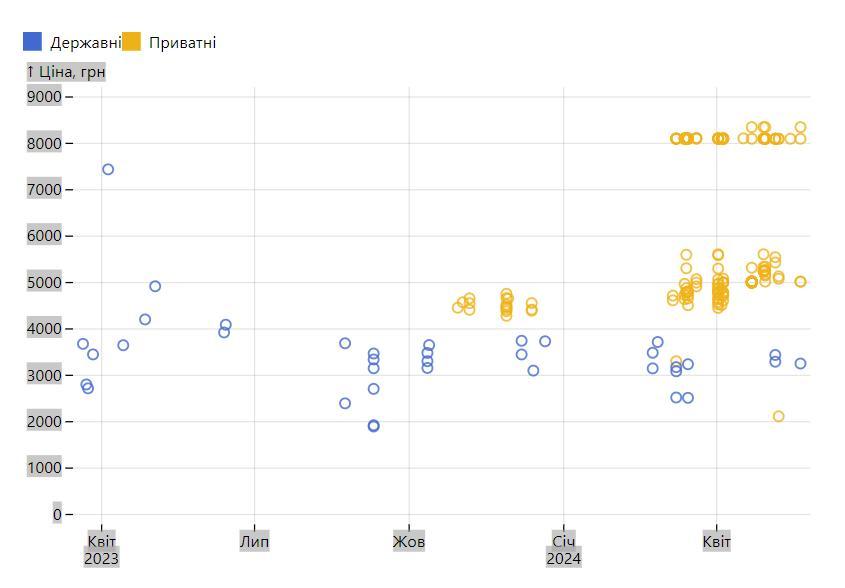The width and height of the screenshot is (845, 588).
Task: Click the 5000 y-axis tick label
Action: [44, 283]
